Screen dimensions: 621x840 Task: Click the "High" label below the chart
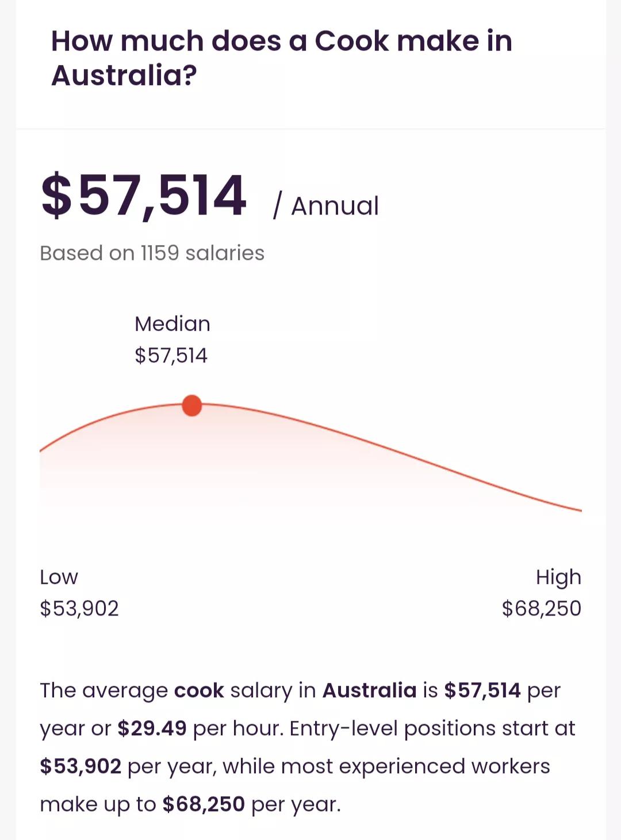click(558, 577)
